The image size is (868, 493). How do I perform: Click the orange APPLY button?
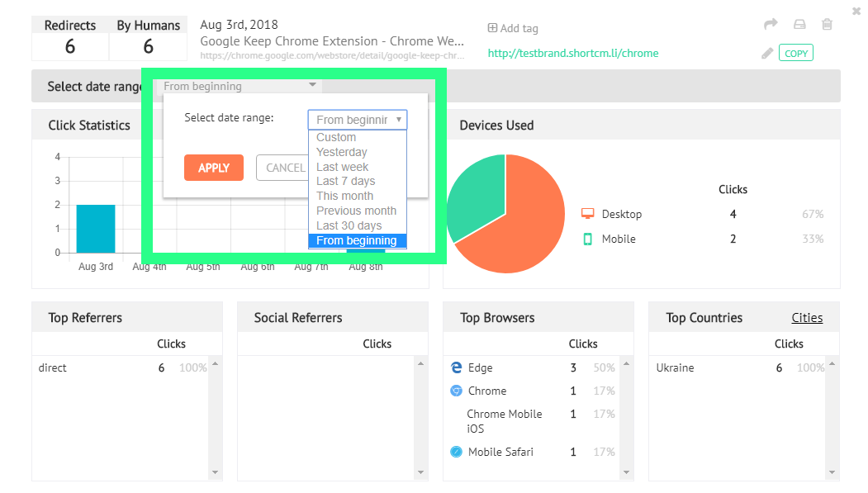click(214, 168)
